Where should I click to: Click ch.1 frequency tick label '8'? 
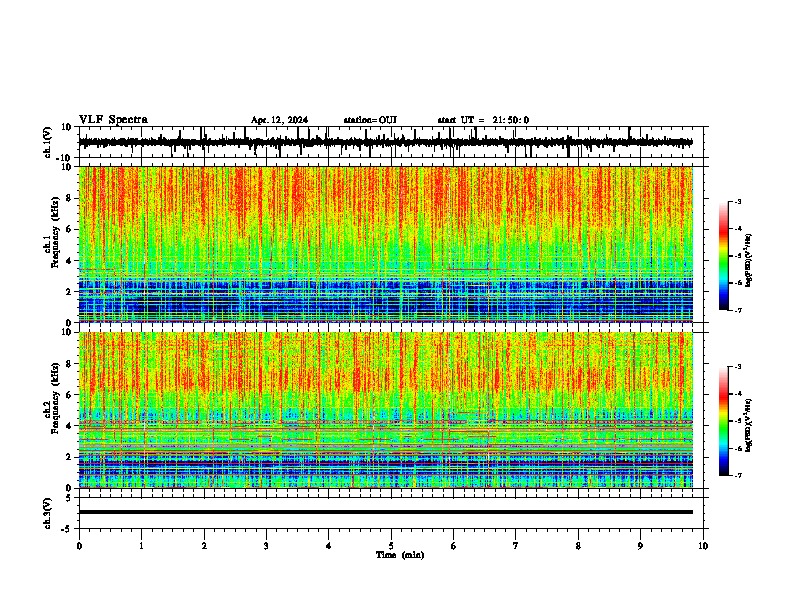tap(70, 198)
